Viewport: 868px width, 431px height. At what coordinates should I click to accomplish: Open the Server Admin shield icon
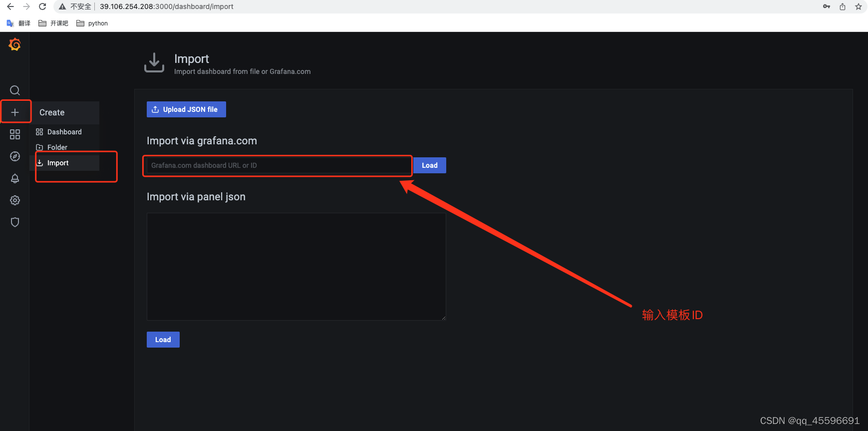click(15, 222)
